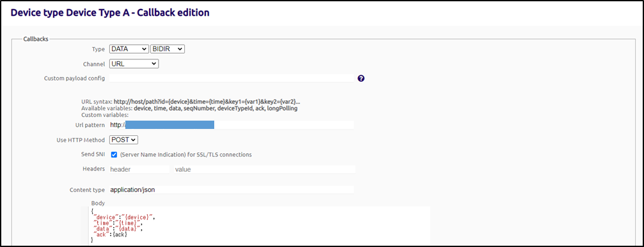The image size is (644, 247).
Task: Click the Available variables list text
Action: coord(216,109)
